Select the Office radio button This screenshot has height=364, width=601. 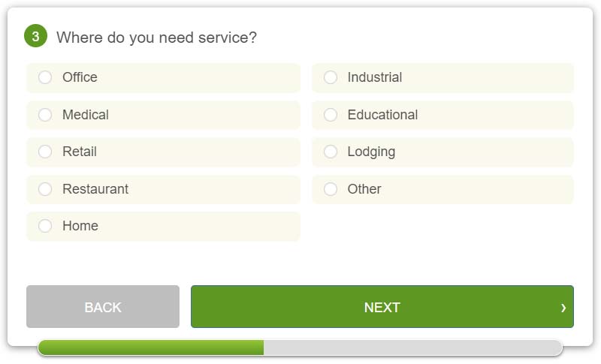pos(45,77)
